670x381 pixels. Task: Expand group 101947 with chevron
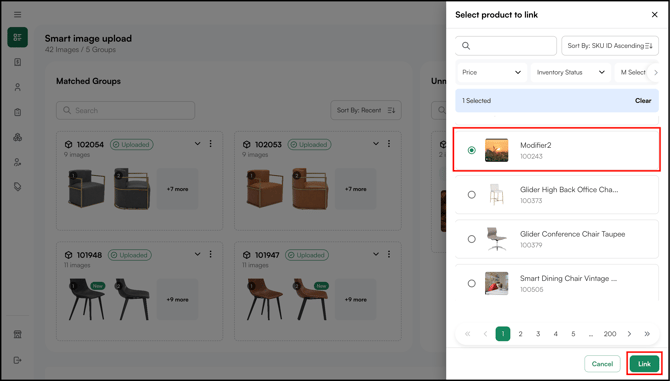click(376, 254)
